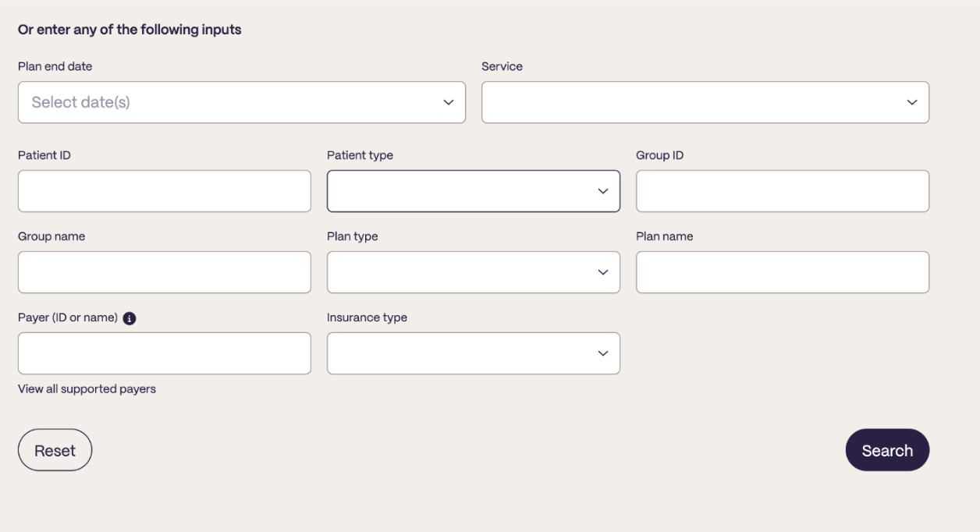Click the Payer info tooltip icon
This screenshot has height=532, width=980.
pyautogui.click(x=130, y=318)
